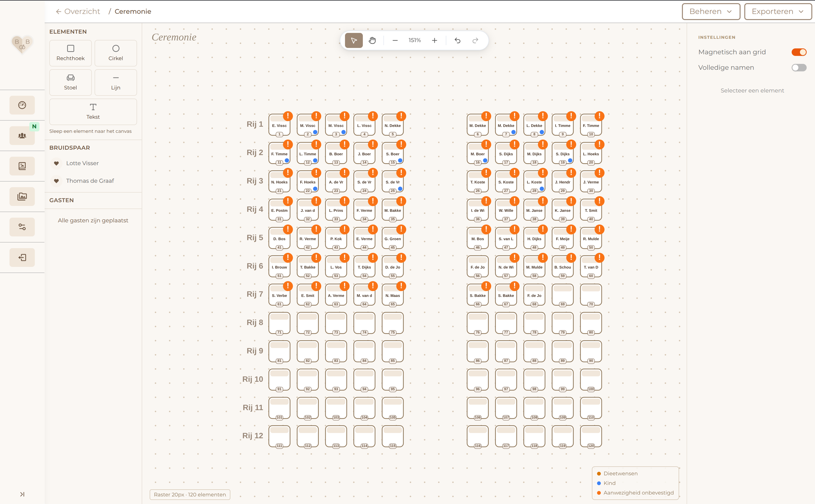
Task: Activate the hand pan tool
Action: (x=372, y=40)
